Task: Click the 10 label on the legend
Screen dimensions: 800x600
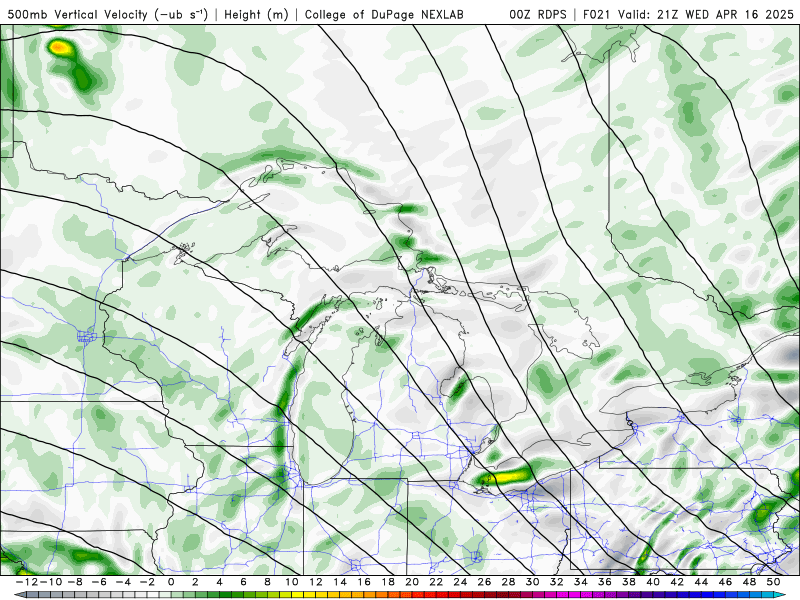Action: pyautogui.click(x=291, y=582)
